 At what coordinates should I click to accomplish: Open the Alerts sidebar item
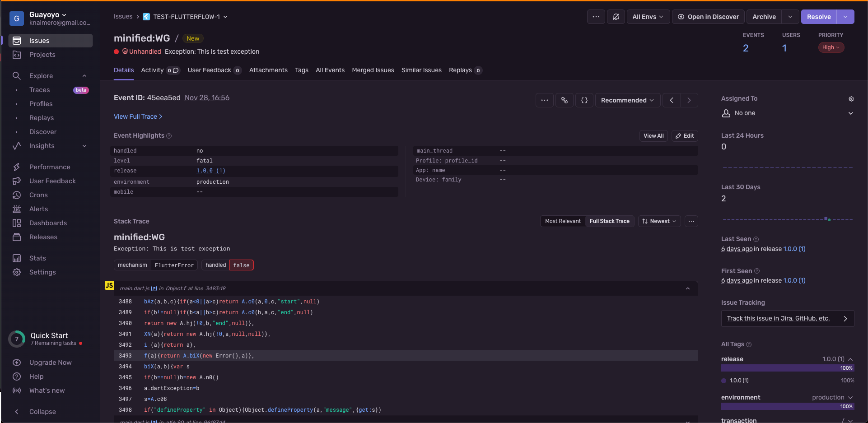[38, 209]
